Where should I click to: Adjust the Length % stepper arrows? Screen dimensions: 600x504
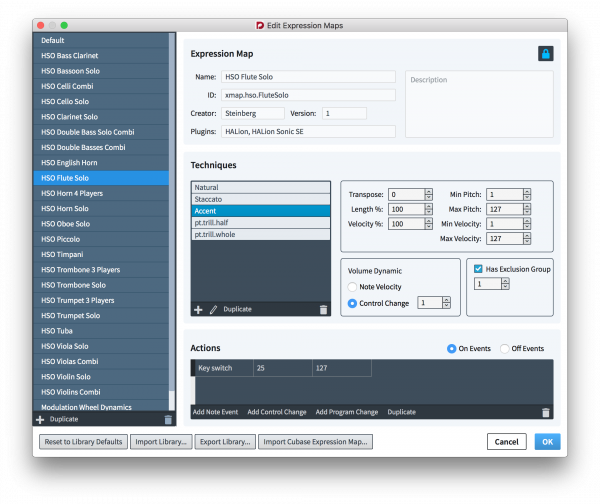tap(429, 209)
